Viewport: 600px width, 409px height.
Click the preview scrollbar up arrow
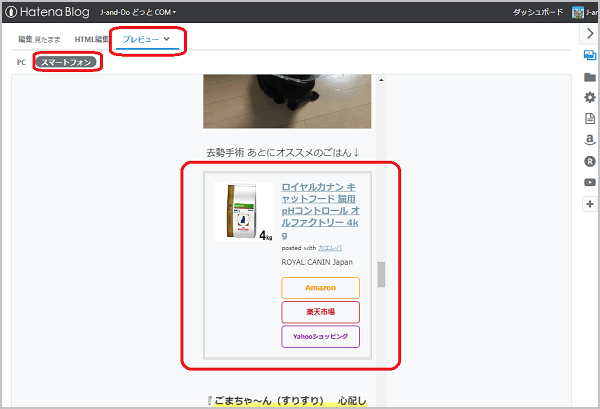(381, 80)
